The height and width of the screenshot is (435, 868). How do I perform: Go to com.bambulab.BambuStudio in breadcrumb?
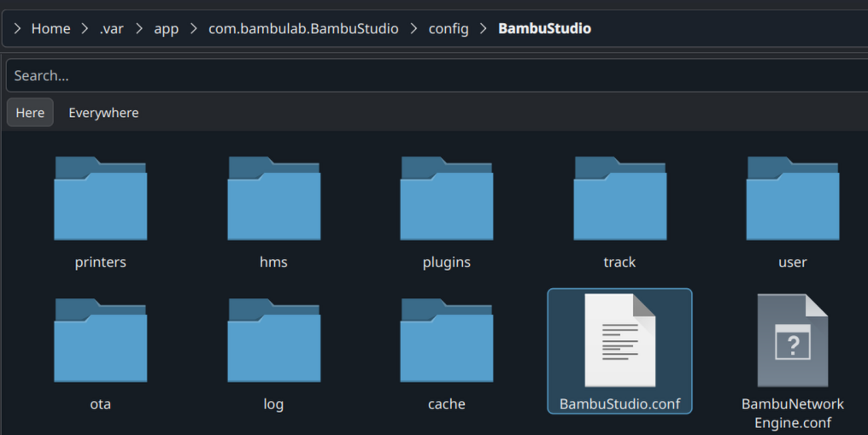click(x=303, y=28)
